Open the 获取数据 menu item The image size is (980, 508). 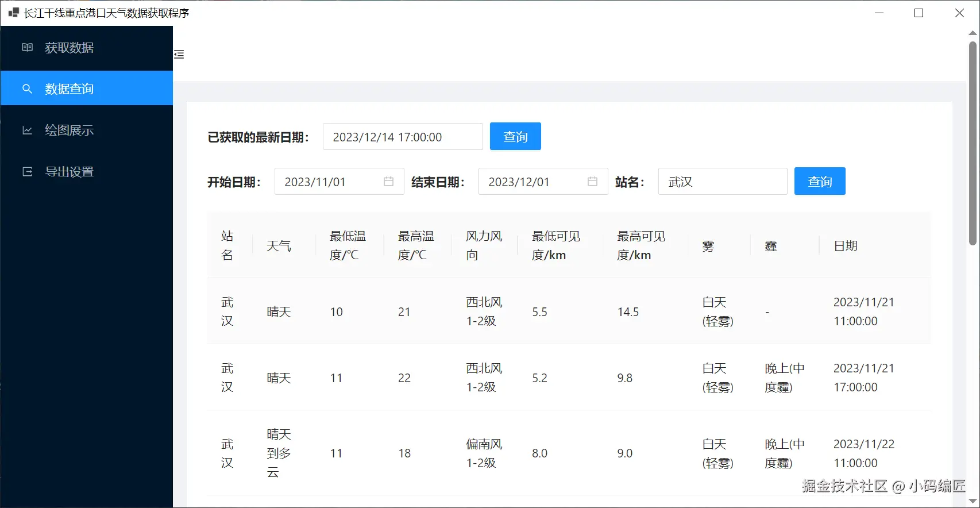(87, 48)
